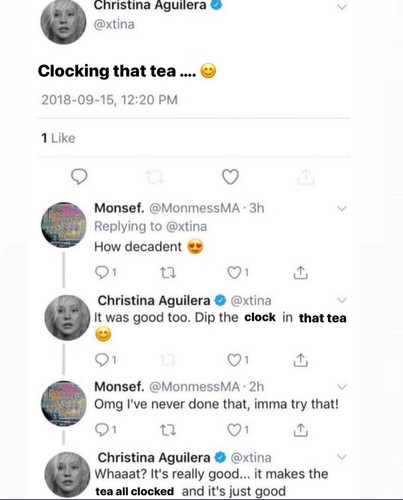Open dropdown arrow on main tweet header
The image size is (403, 500).
pos(342,7)
